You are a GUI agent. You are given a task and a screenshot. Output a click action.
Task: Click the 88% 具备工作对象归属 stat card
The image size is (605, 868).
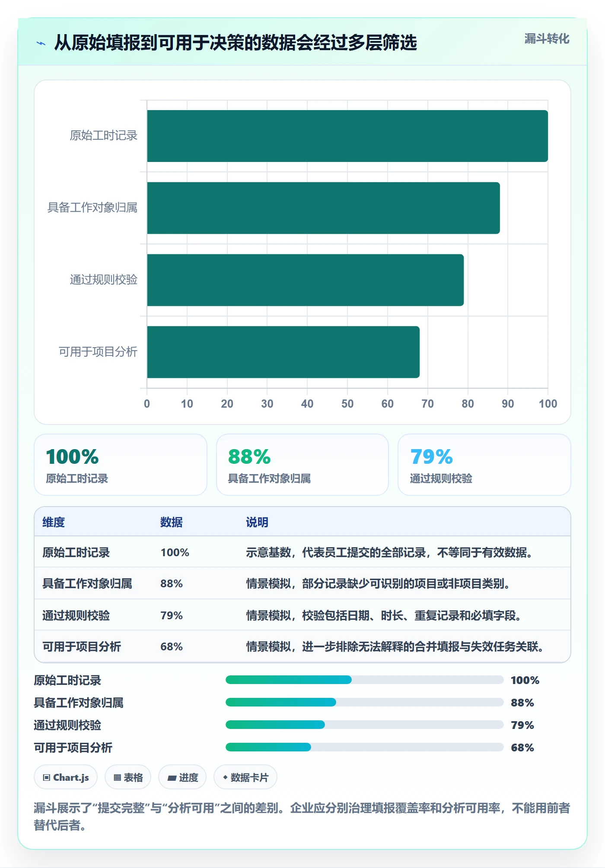click(302, 465)
